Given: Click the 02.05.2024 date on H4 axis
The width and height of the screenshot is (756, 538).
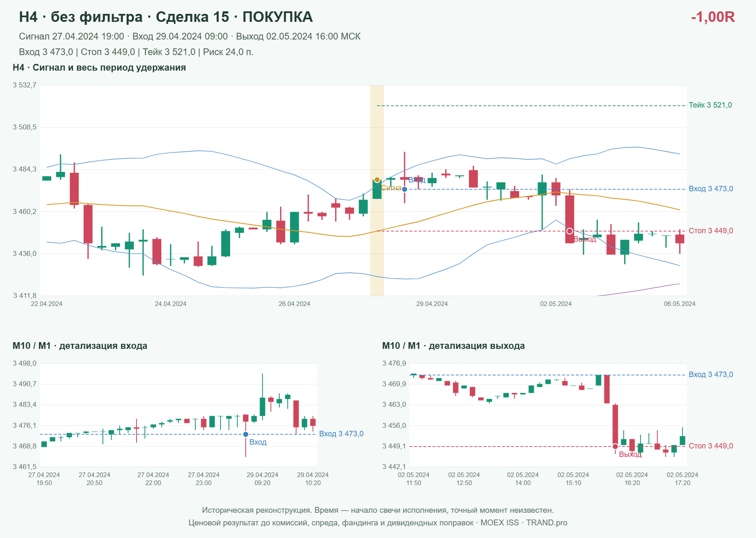Looking at the screenshot, I should click(556, 304).
